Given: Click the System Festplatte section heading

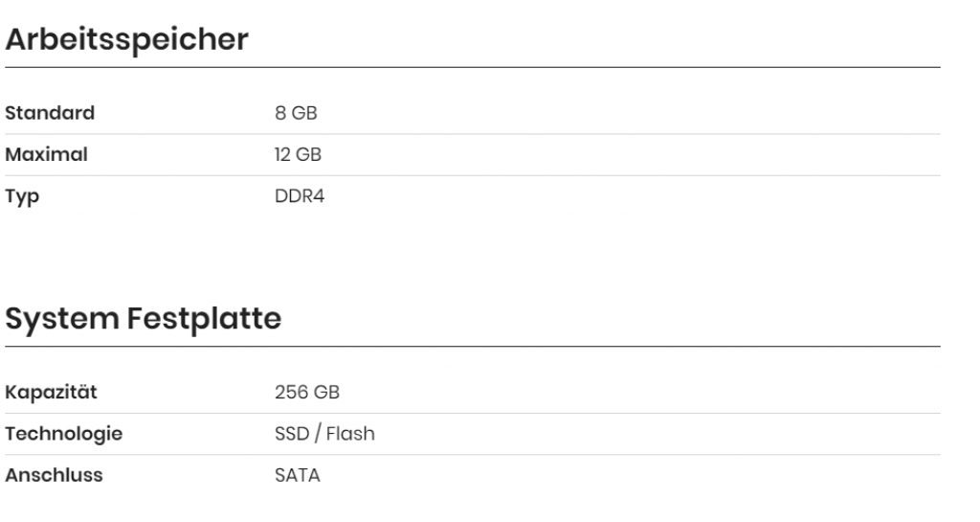Looking at the screenshot, I should click(x=144, y=319).
